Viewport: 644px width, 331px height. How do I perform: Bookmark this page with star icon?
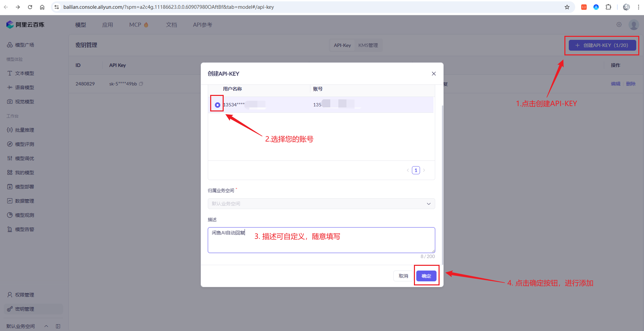point(567,7)
